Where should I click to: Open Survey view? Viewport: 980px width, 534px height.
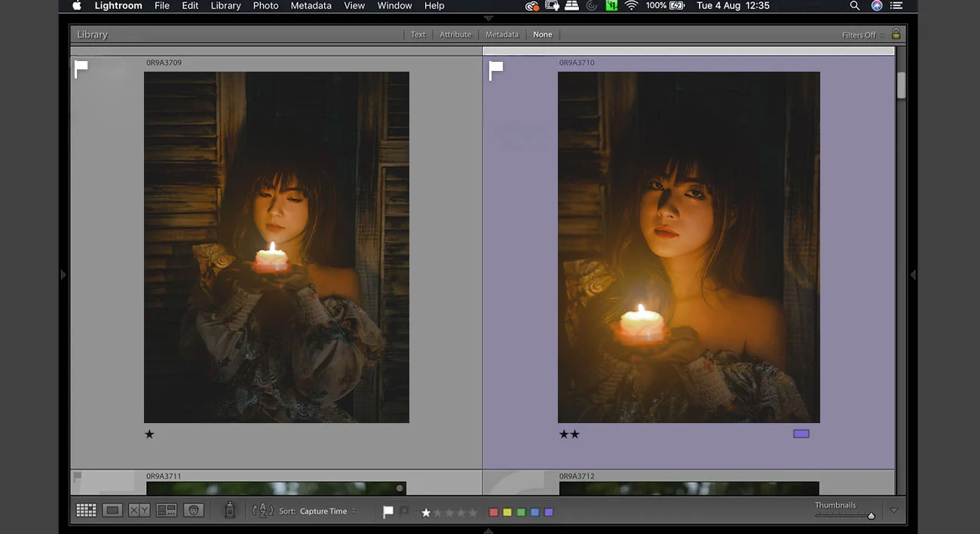pyautogui.click(x=166, y=511)
